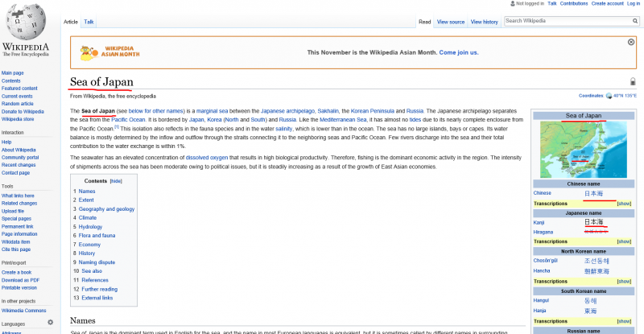Switch to the Talk tab
Image resolution: width=644 pixels, height=334 pixels.
(x=89, y=22)
